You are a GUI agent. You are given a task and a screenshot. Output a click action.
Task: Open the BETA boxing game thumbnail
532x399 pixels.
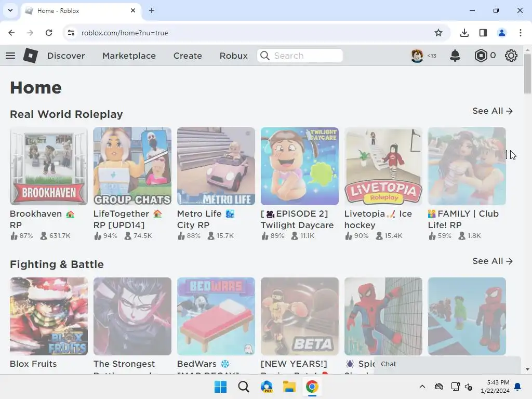[x=300, y=316]
